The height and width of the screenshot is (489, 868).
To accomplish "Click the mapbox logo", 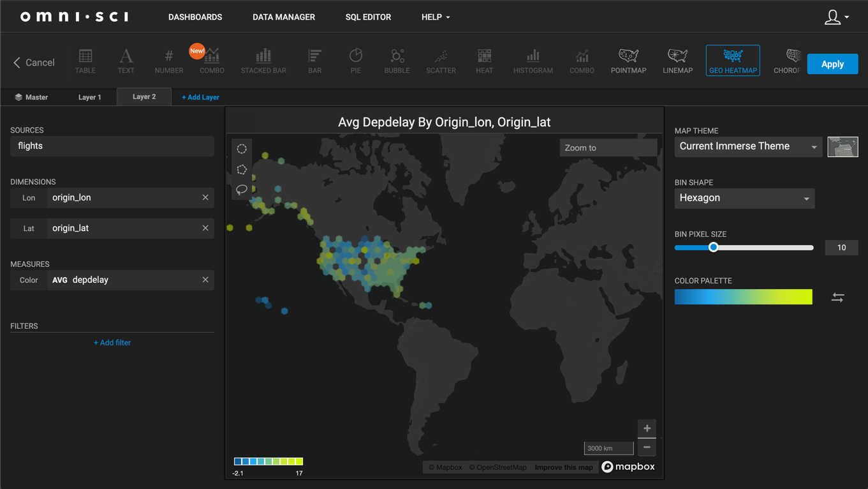I will tap(628, 467).
